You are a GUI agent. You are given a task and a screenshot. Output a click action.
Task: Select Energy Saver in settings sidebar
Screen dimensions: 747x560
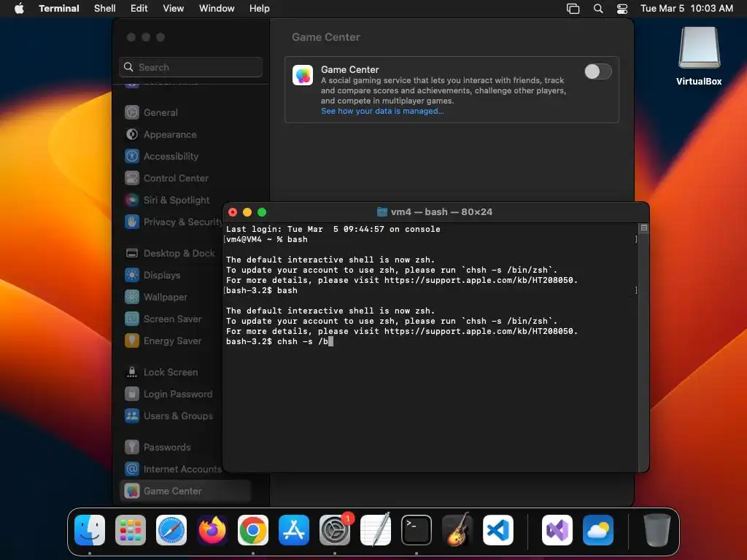pos(171,341)
